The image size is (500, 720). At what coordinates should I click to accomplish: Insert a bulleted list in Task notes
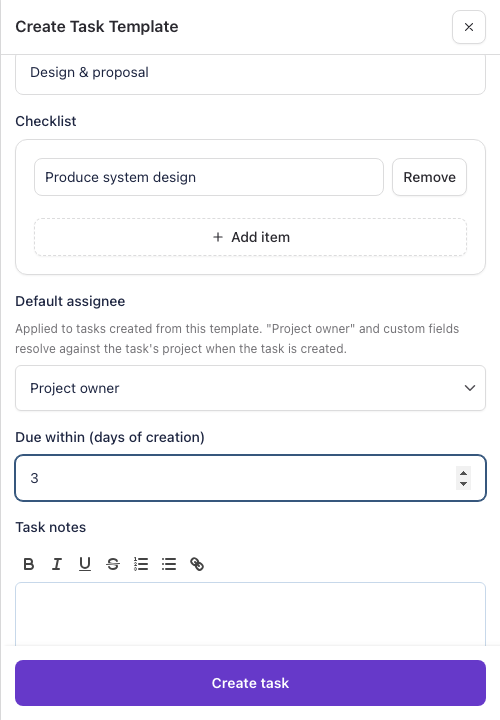(169, 564)
